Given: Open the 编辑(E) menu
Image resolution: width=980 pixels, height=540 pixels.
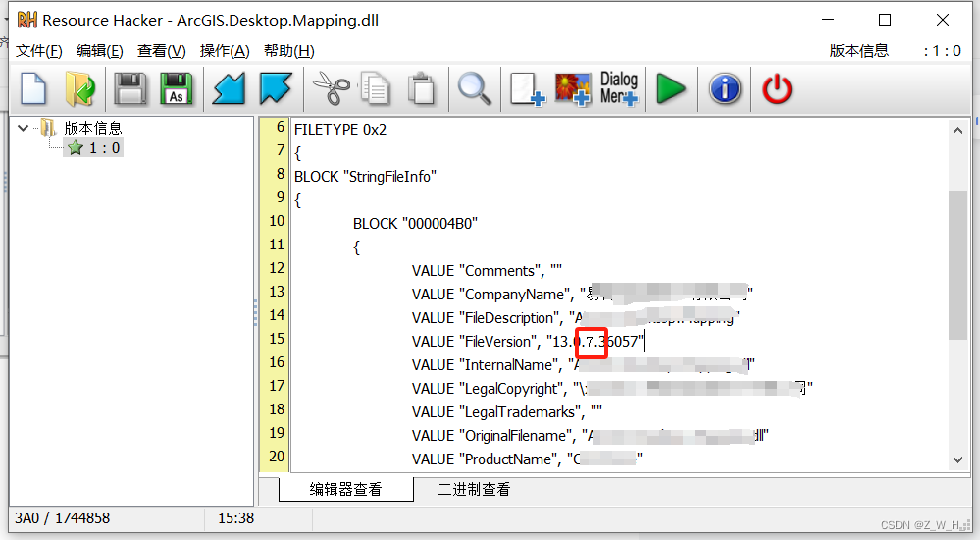Looking at the screenshot, I should pyautogui.click(x=100, y=51).
